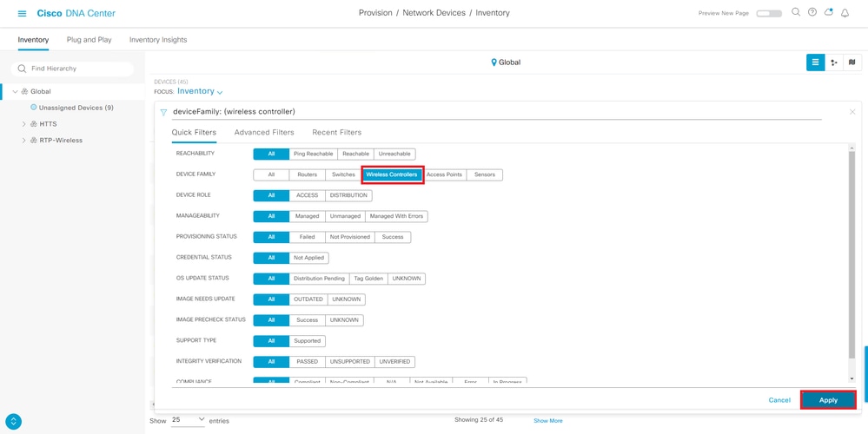The image size is (868, 434).
Task: Click the Cancel link
Action: click(779, 400)
